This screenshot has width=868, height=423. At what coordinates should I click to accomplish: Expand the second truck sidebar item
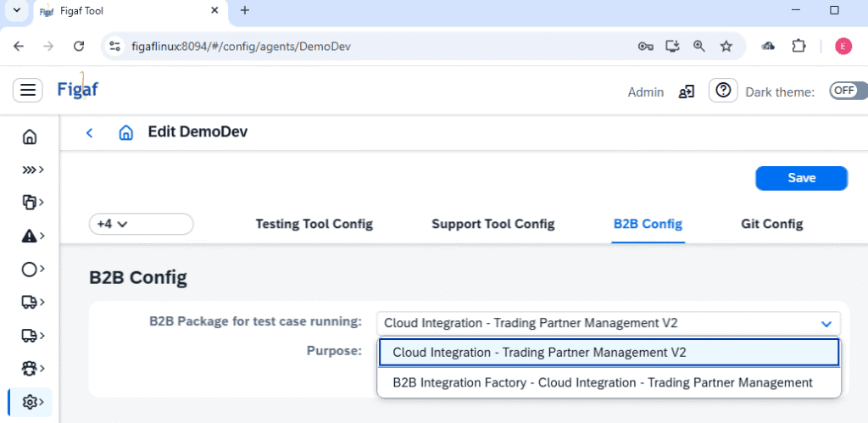[33, 336]
